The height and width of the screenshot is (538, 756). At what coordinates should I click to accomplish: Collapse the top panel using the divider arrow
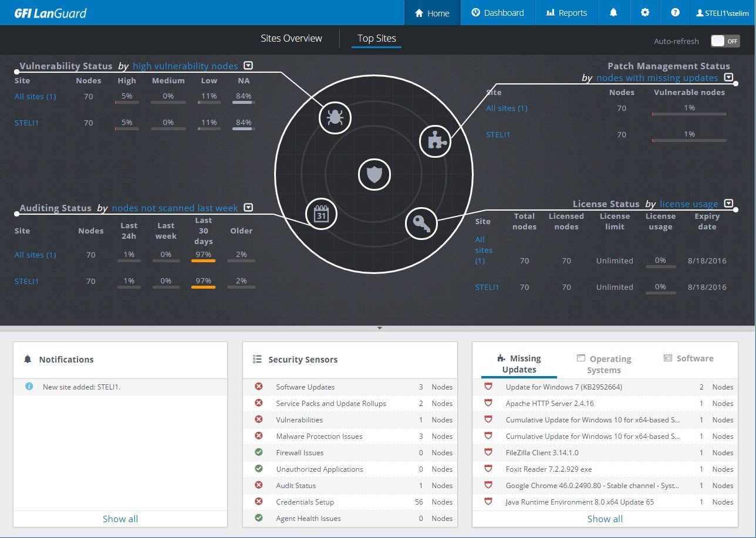point(380,328)
